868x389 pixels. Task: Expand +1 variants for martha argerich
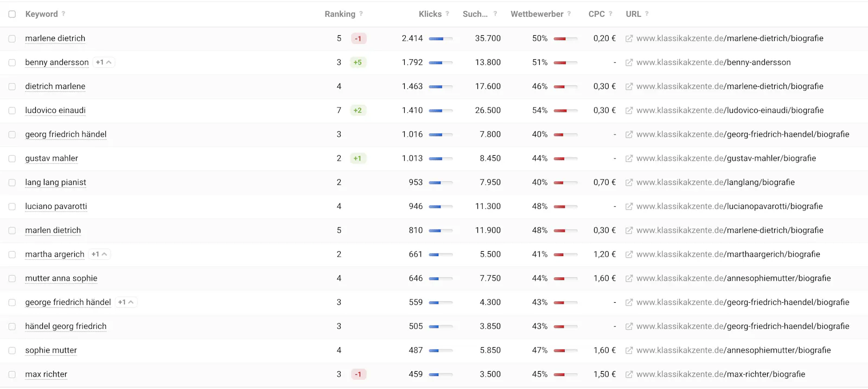[x=99, y=254]
